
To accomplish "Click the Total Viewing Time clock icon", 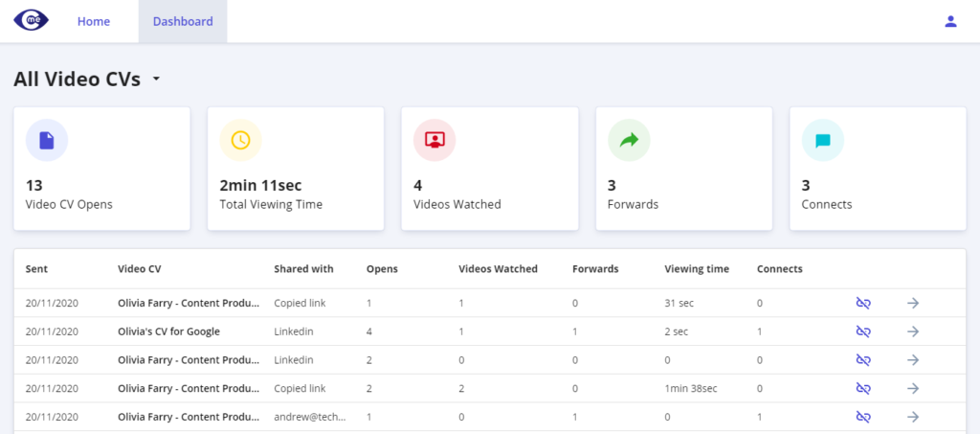I will point(240,140).
